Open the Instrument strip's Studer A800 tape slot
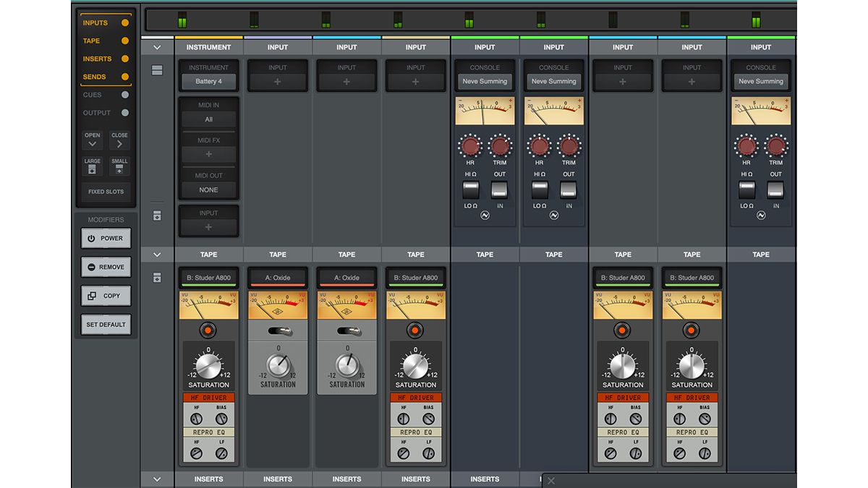 (208, 278)
